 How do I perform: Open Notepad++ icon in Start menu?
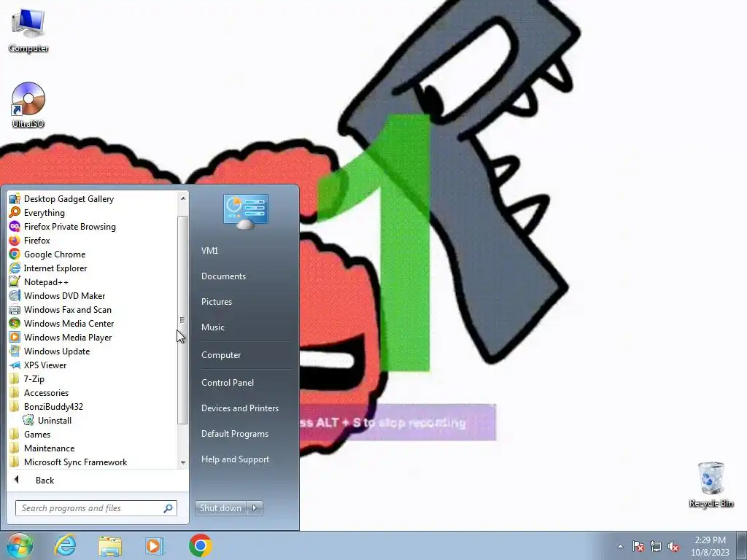(x=15, y=282)
